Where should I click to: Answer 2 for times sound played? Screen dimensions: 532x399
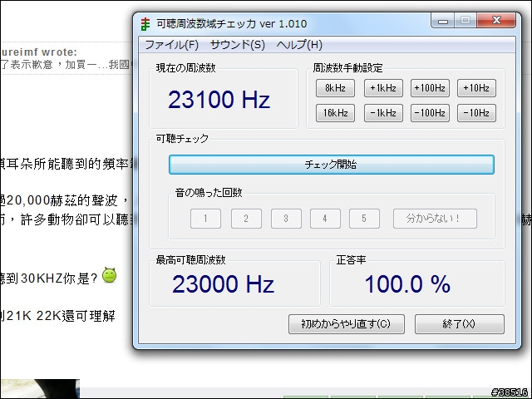click(246, 219)
